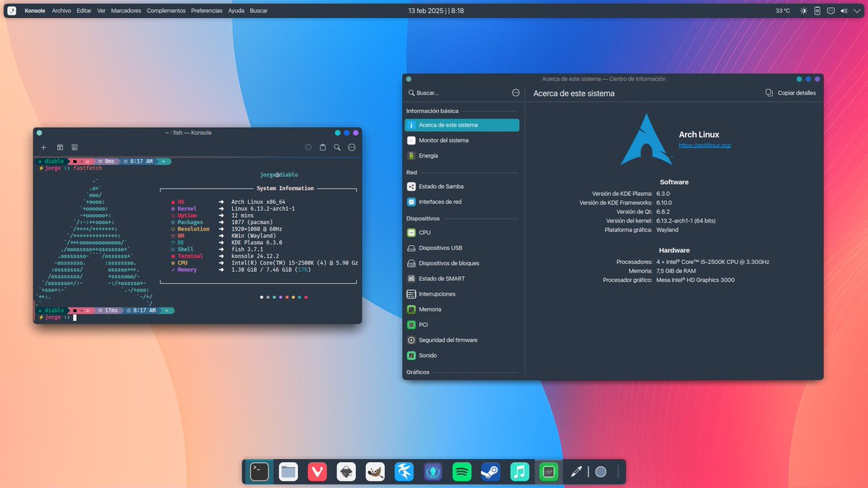Click the date and clock in top panel

(436, 11)
